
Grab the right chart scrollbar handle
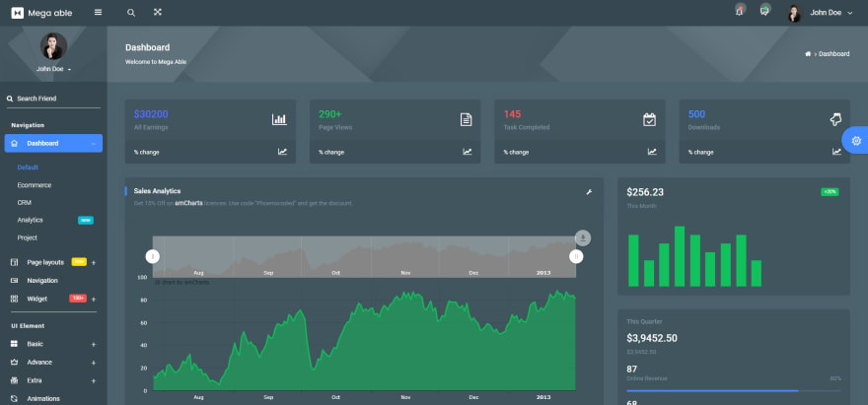(x=576, y=256)
